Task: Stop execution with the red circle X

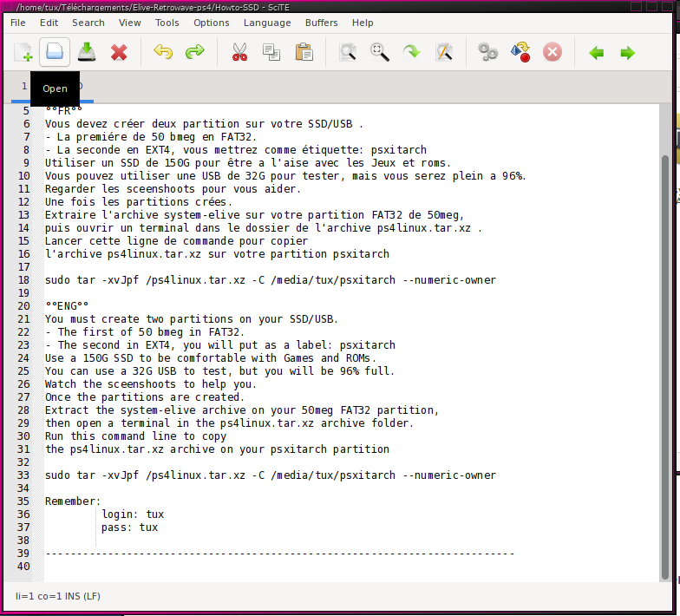Action: (552, 52)
